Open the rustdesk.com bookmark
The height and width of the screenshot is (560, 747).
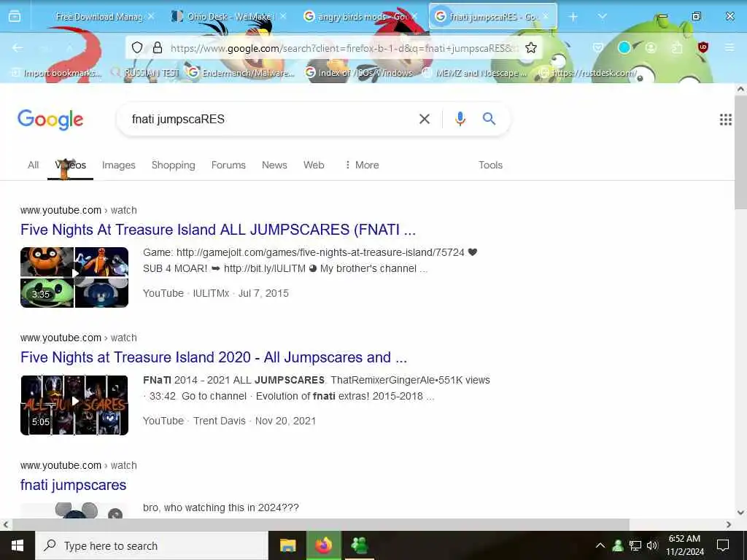pos(588,73)
